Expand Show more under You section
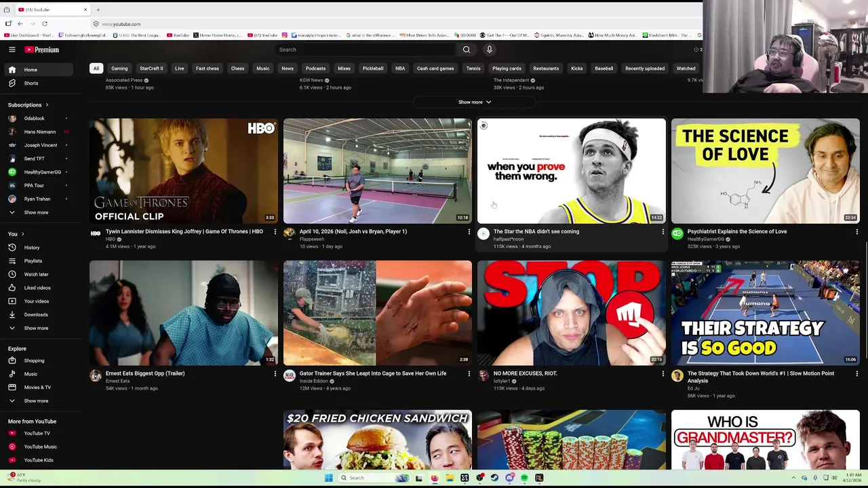The width and height of the screenshot is (868, 488). click(x=38, y=328)
